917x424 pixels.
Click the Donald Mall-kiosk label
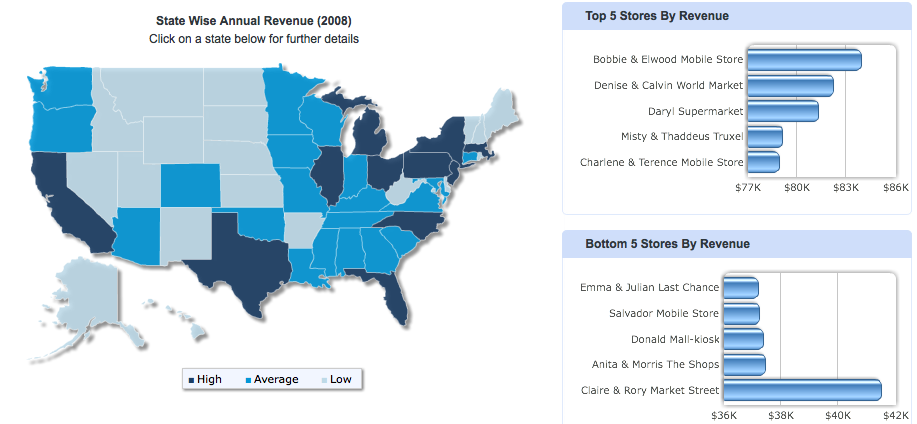click(x=675, y=339)
